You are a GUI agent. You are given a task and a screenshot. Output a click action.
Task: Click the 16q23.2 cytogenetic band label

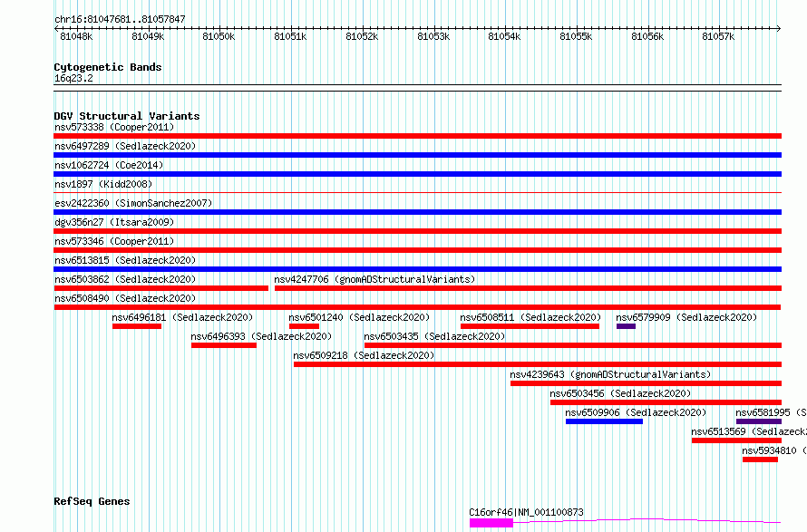pyautogui.click(x=73, y=78)
